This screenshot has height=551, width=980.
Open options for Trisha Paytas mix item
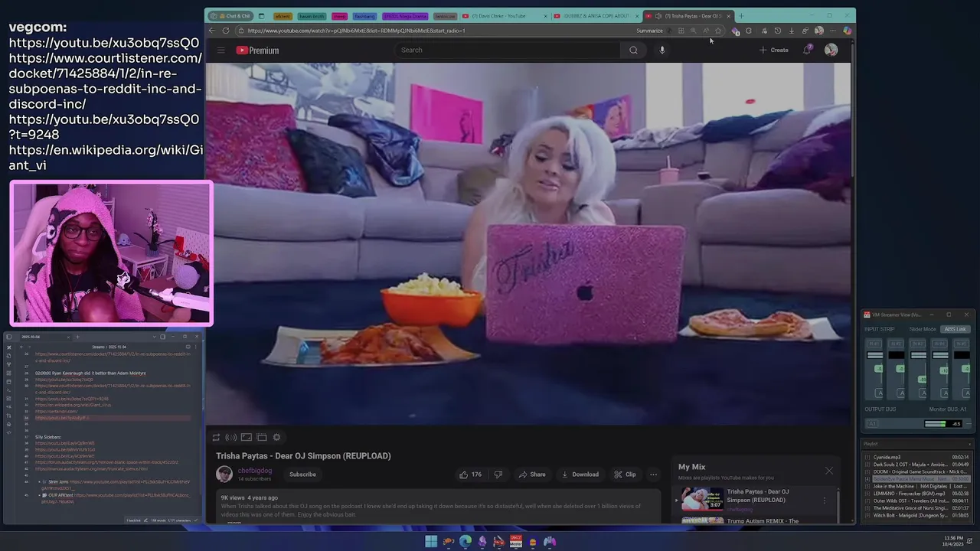click(825, 500)
